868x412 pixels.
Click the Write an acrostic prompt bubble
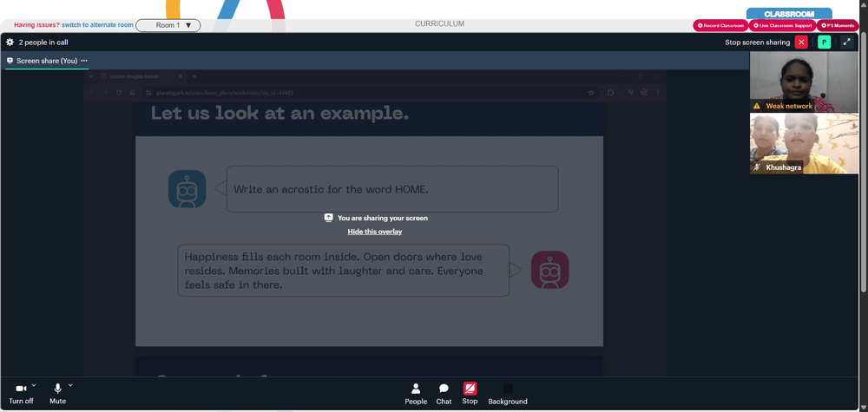[392, 189]
